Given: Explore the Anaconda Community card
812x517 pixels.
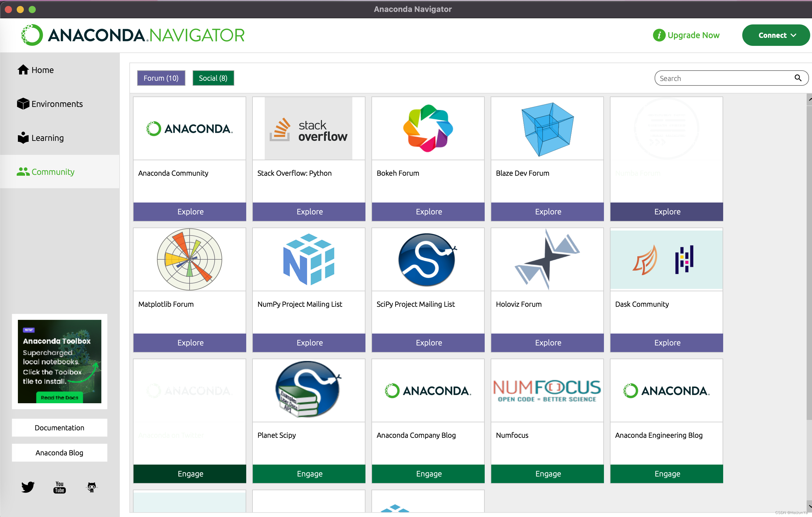Looking at the screenshot, I should click(x=190, y=211).
